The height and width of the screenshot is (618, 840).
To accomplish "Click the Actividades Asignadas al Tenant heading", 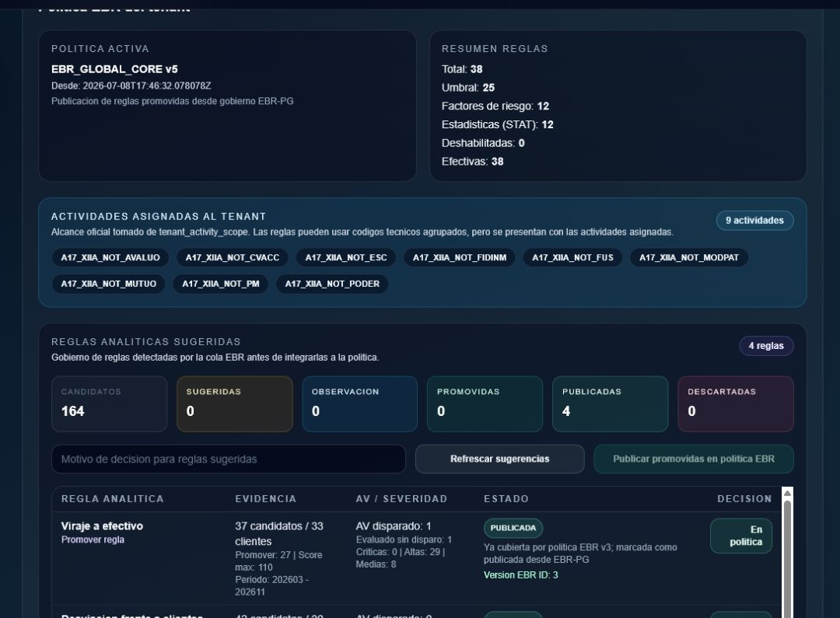I will click(x=159, y=216).
